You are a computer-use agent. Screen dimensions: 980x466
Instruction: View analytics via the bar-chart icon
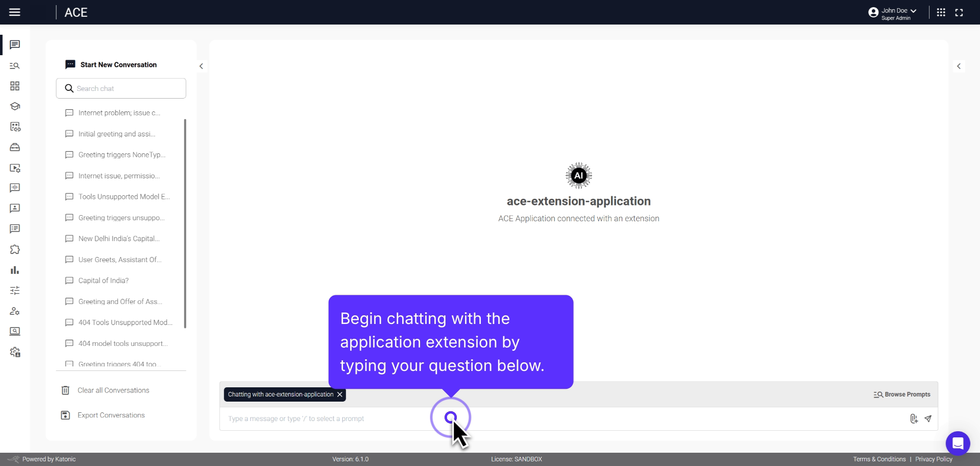pos(14,270)
